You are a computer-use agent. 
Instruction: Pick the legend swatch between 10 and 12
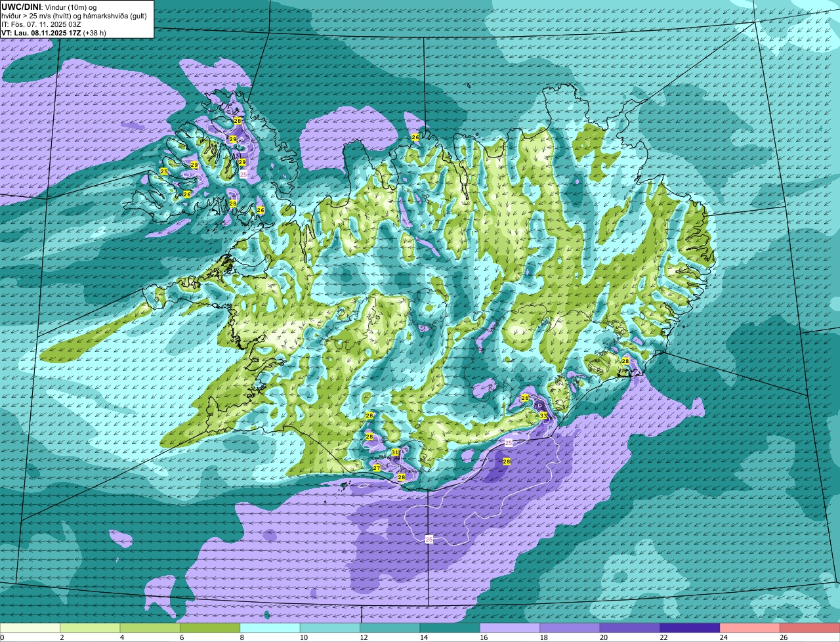point(330,628)
